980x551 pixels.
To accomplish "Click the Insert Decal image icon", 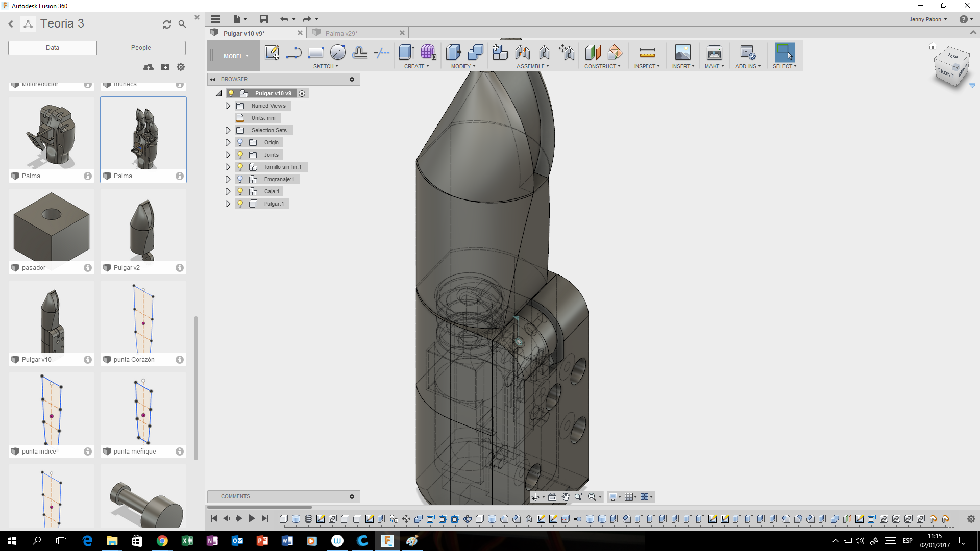I will pos(682,53).
